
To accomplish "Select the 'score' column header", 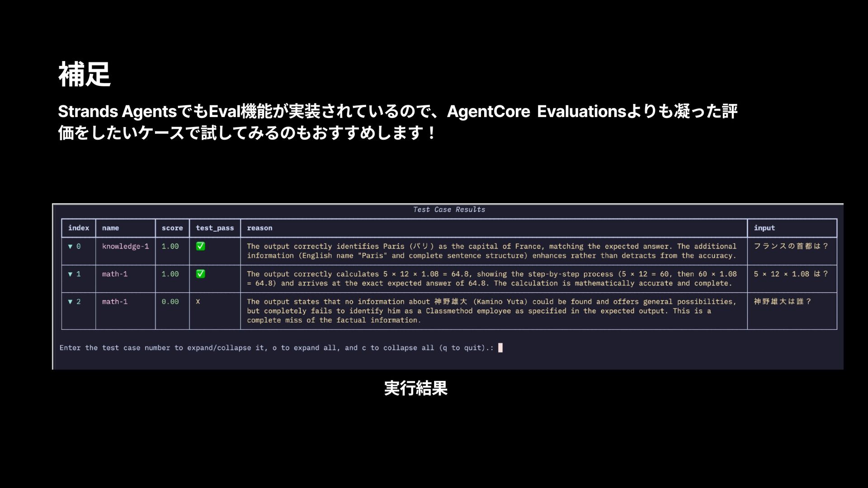I will pyautogui.click(x=172, y=228).
